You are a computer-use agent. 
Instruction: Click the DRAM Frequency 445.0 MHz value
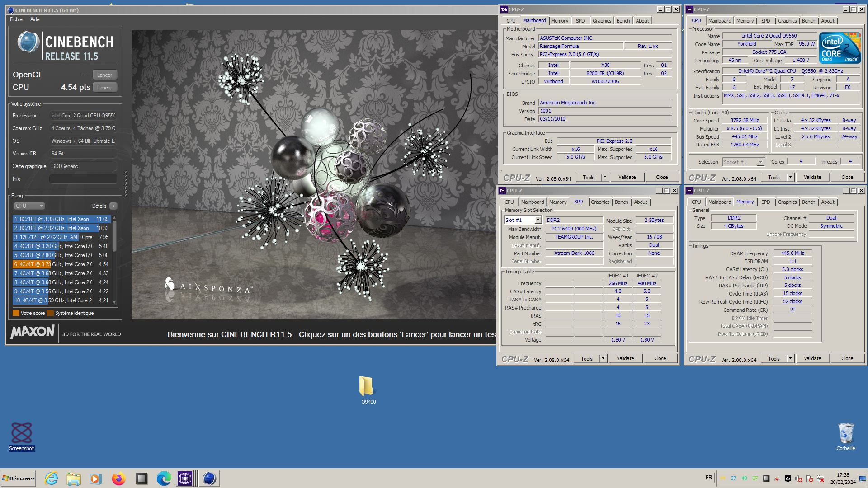(x=793, y=253)
